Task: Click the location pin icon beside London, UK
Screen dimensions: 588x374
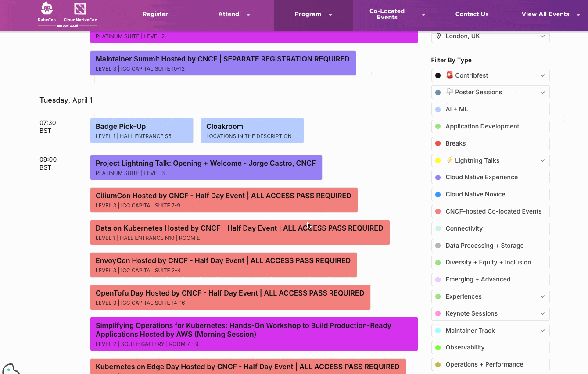Action: coord(438,36)
